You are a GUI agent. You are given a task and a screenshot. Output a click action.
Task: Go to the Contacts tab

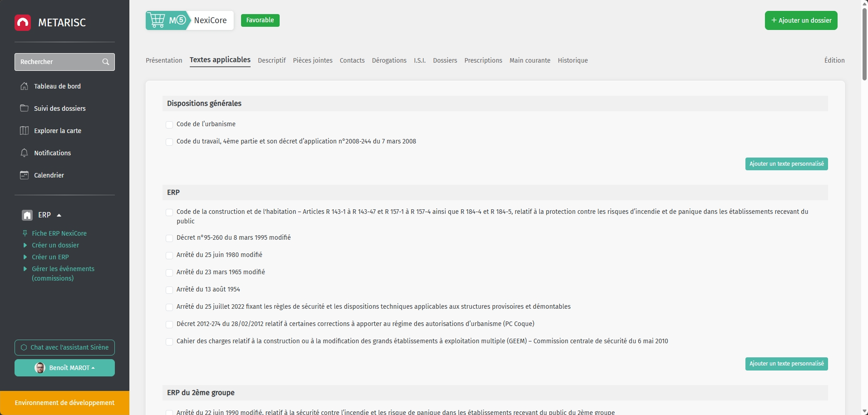tap(352, 60)
